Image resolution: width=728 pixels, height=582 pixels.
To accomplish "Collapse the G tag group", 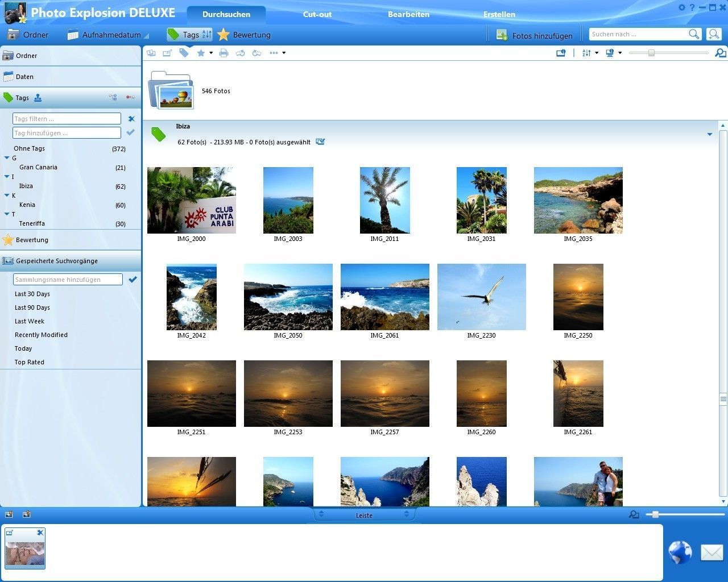I will point(7,158).
